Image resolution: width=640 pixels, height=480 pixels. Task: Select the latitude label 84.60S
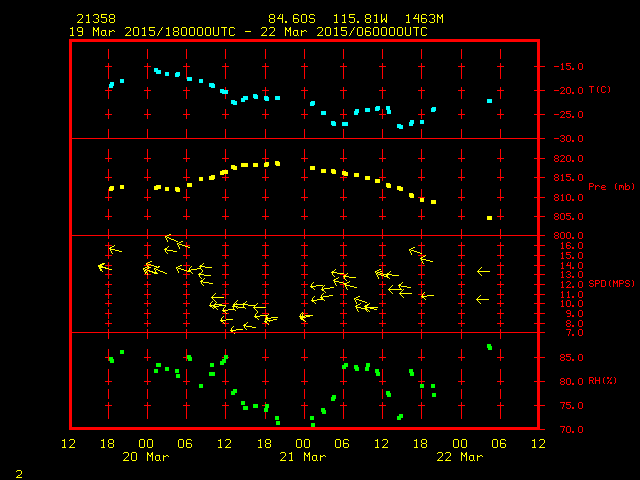tap(292, 19)
